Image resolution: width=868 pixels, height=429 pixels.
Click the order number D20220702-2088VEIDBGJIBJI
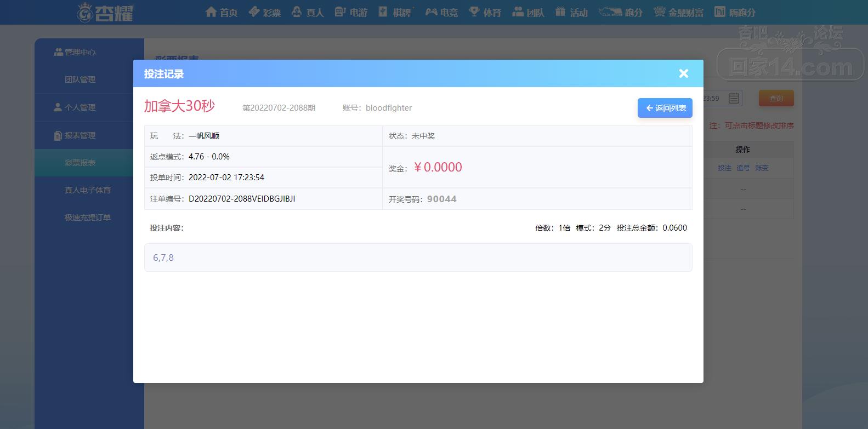(242, 199)
